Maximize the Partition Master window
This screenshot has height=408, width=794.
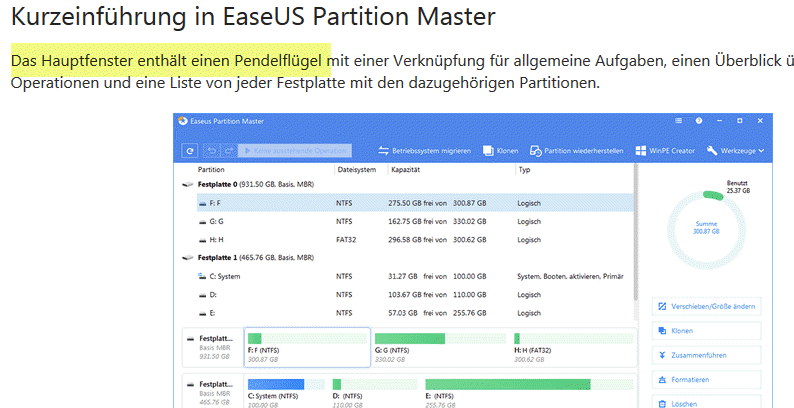[x=740, y=121]
